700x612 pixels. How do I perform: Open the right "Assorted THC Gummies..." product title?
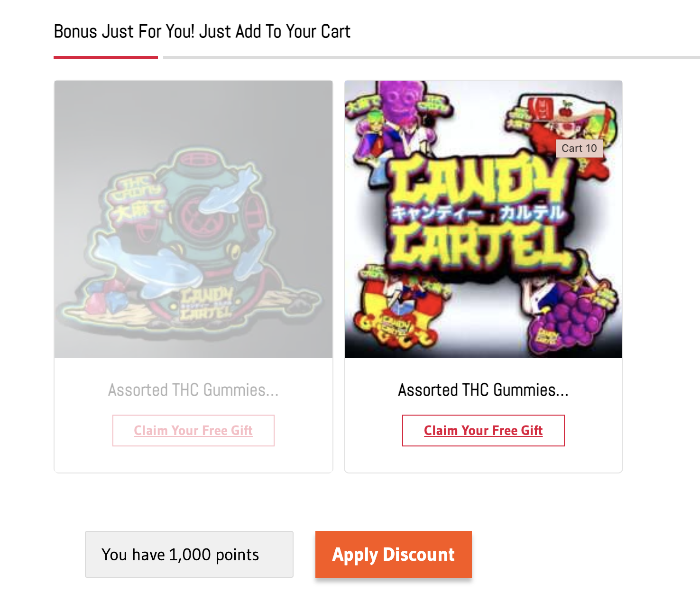click(x=483, y=390)
